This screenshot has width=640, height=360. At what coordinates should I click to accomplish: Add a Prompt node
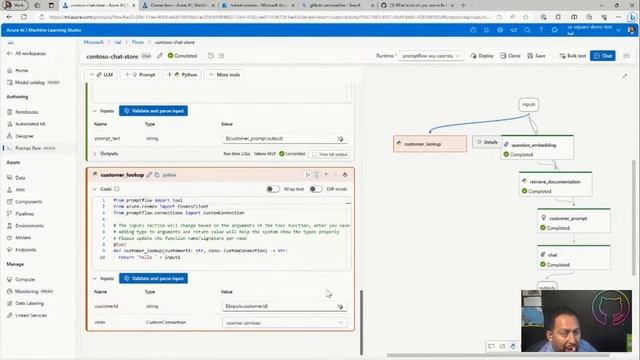click(140, 75)
